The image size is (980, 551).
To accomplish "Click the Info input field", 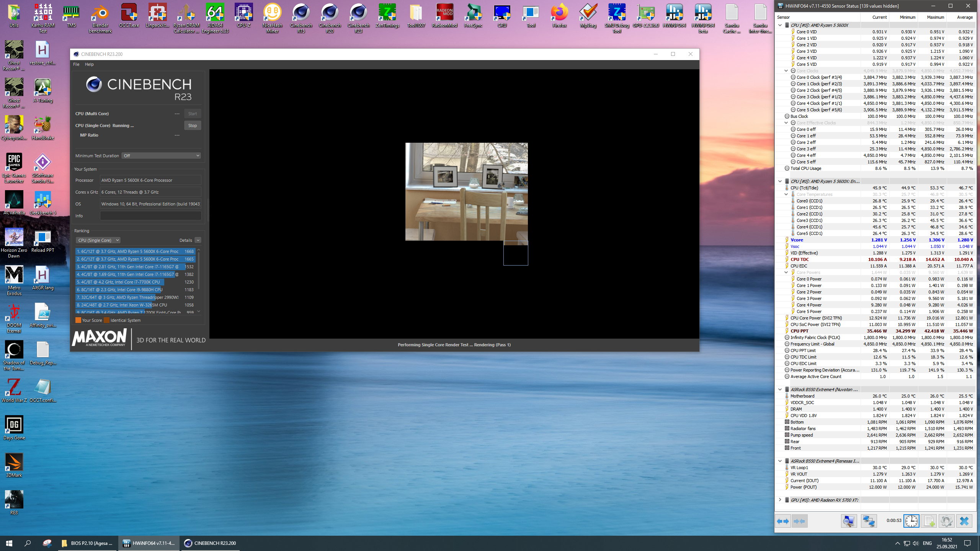I will pyautogui.click(x=150, y=216).
